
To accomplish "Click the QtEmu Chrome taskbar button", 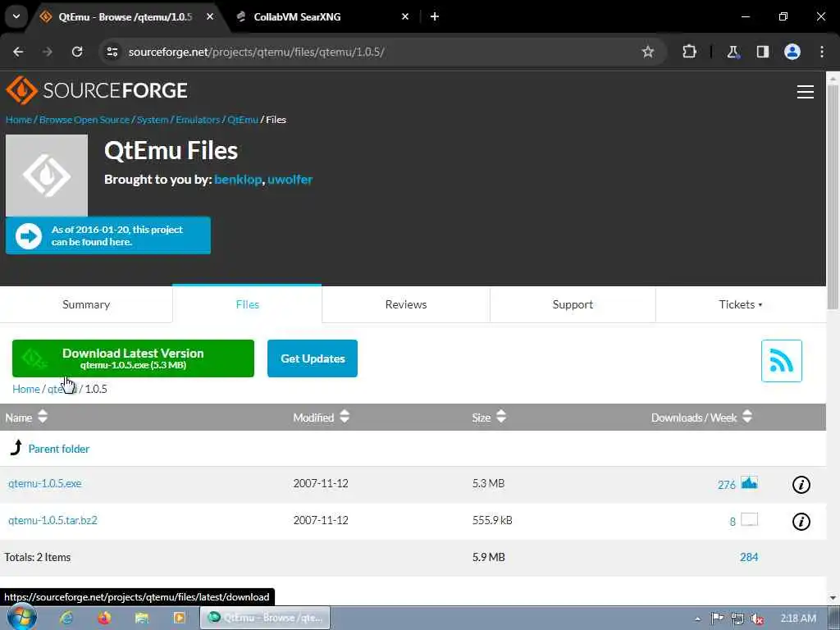I will point(266,618).
